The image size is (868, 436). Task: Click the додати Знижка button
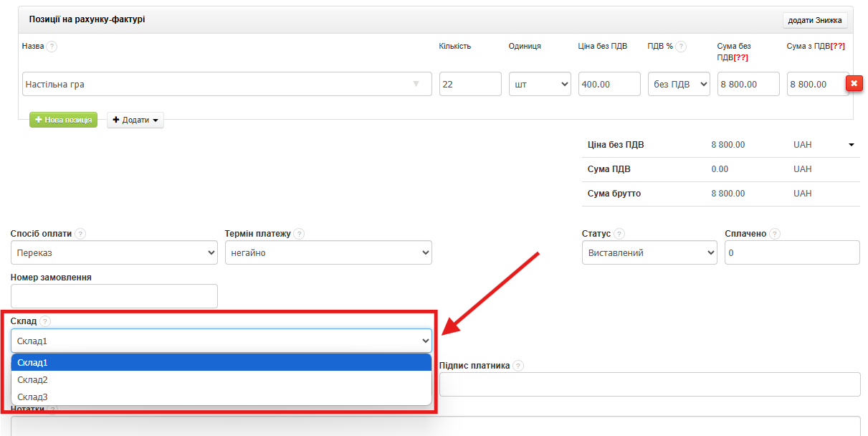(x=815, y=20)
